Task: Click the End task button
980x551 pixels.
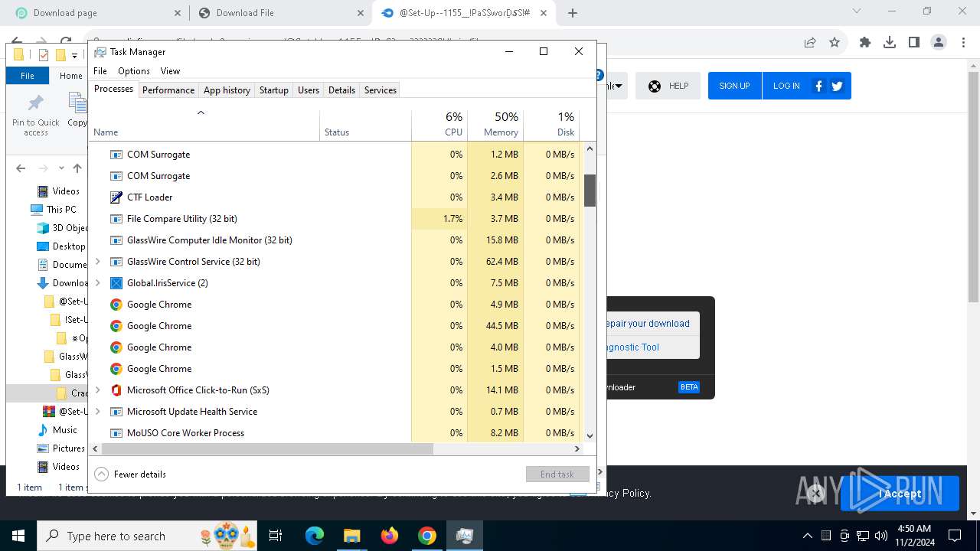Action: tap(557, 474)
